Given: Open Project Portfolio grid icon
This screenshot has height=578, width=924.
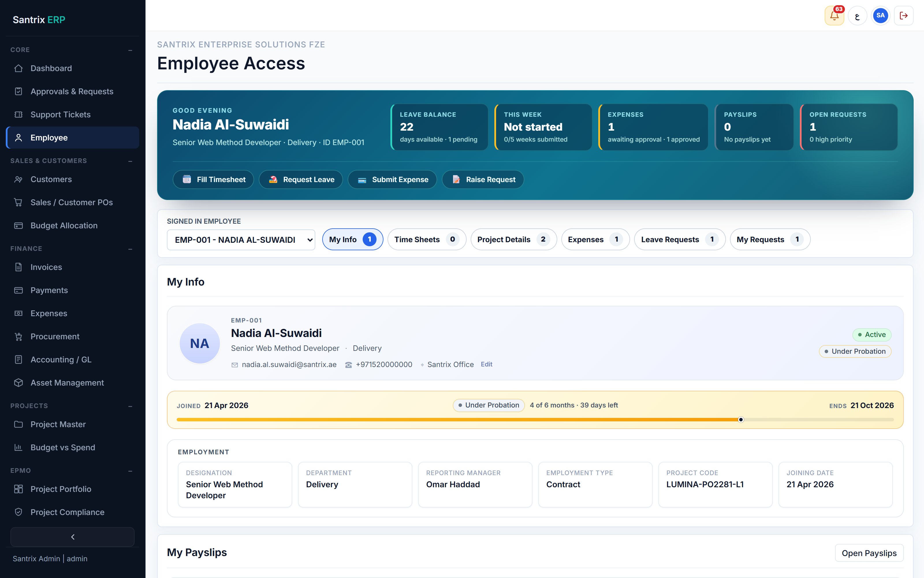Looking at the screenshot, I should pyautogui.click(x=18, y=489).
